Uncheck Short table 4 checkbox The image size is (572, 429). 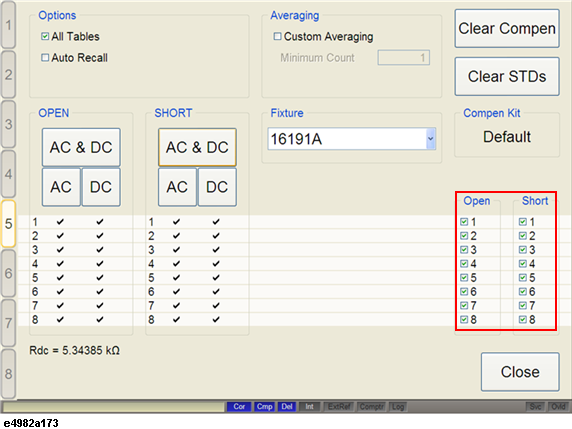point(523,263)
